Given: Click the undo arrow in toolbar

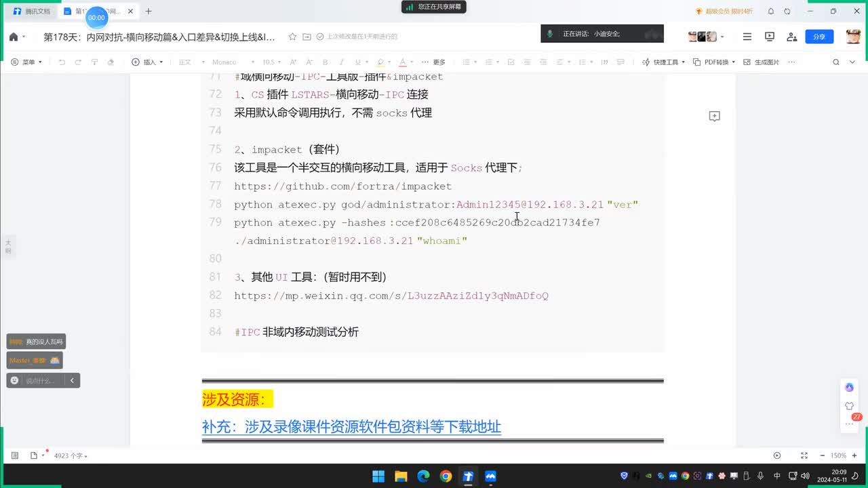Looking at the screenshot, I should click(x=62, y=62).
